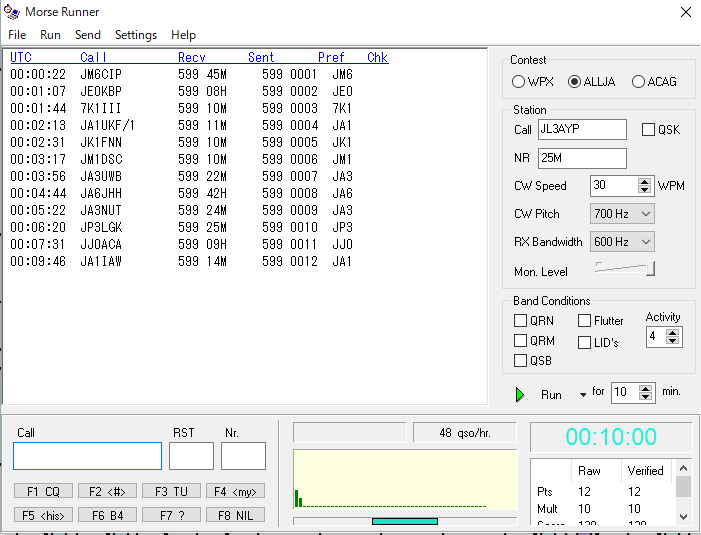Click the CW Speed value field 30
This screenshot has height=535, width=701.
[x=614, y=185]
